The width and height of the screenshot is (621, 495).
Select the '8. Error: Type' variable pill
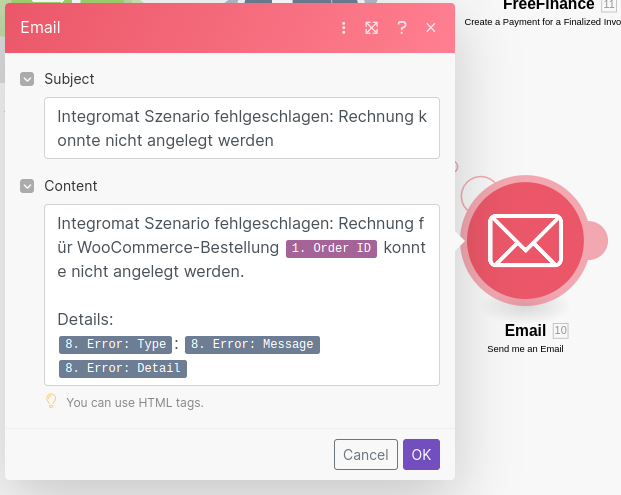click(115, 344)
